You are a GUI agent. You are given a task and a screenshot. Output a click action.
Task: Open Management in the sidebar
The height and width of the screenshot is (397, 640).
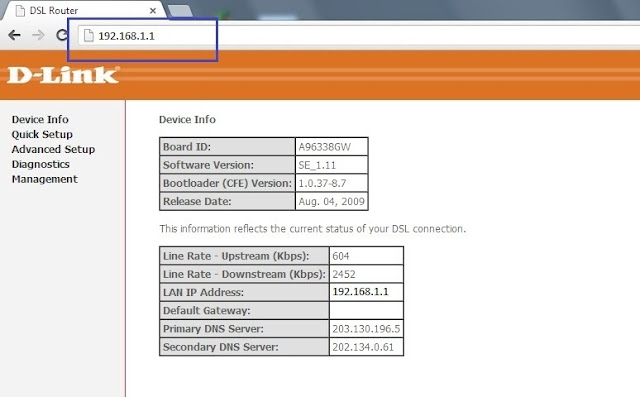click(x=44, y=179)
